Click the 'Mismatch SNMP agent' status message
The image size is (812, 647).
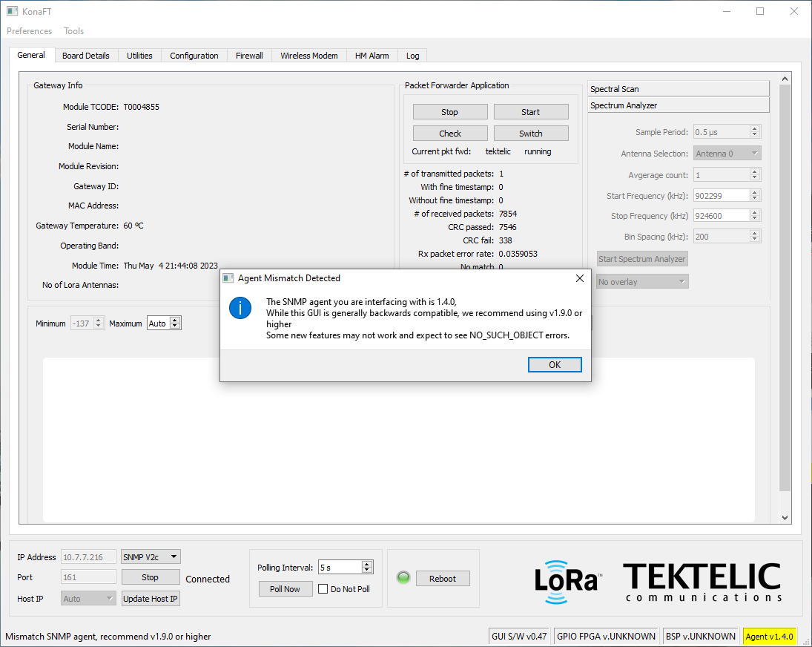pos(108,636)
